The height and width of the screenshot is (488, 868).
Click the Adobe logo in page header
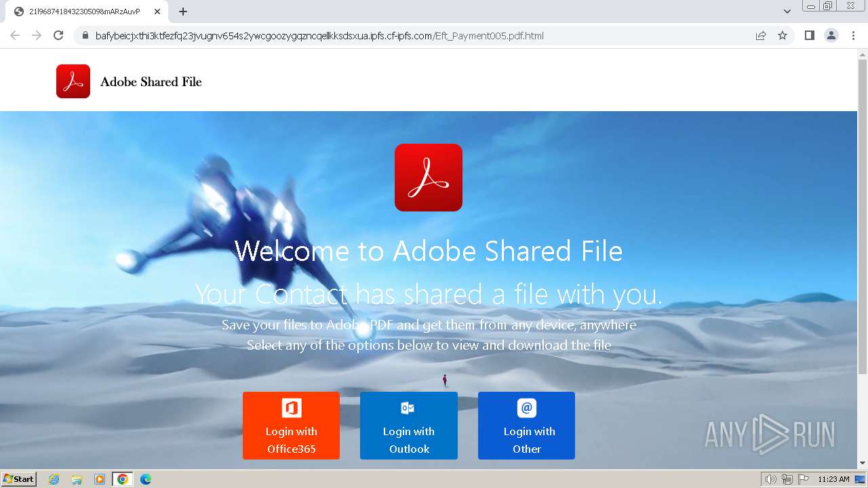point(73,81)
